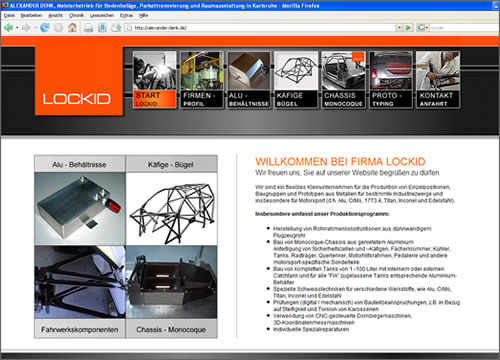Reload the page with the Refresh icon
Screen dimensions: 500x360
44,28
